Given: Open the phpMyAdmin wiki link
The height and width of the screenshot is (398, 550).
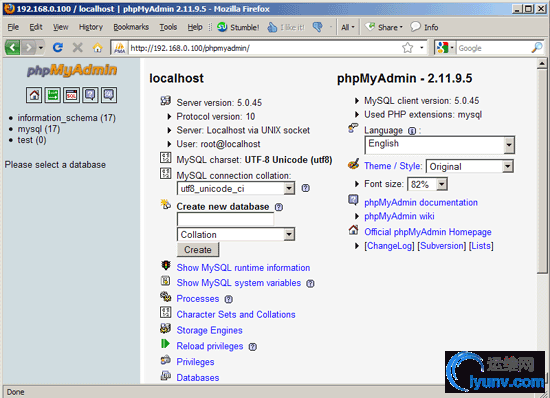Looking at the screenshot, I should [x=399, y=216].
